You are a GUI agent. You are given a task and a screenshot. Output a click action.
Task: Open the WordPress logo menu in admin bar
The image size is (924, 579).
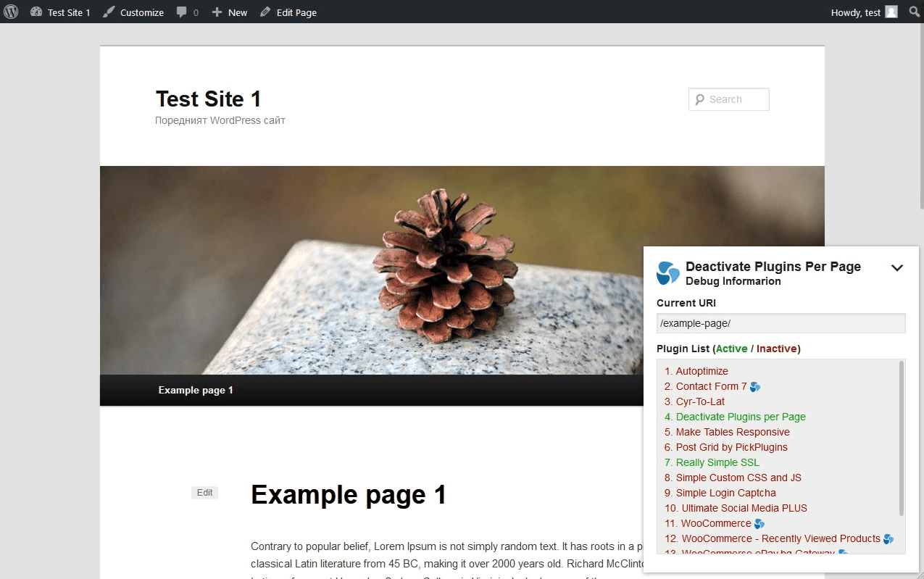(x=10, y=12)
